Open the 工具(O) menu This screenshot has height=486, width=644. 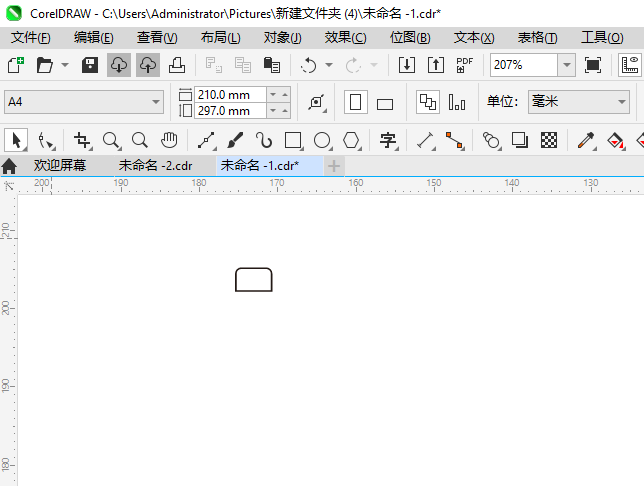pos(602,38)
